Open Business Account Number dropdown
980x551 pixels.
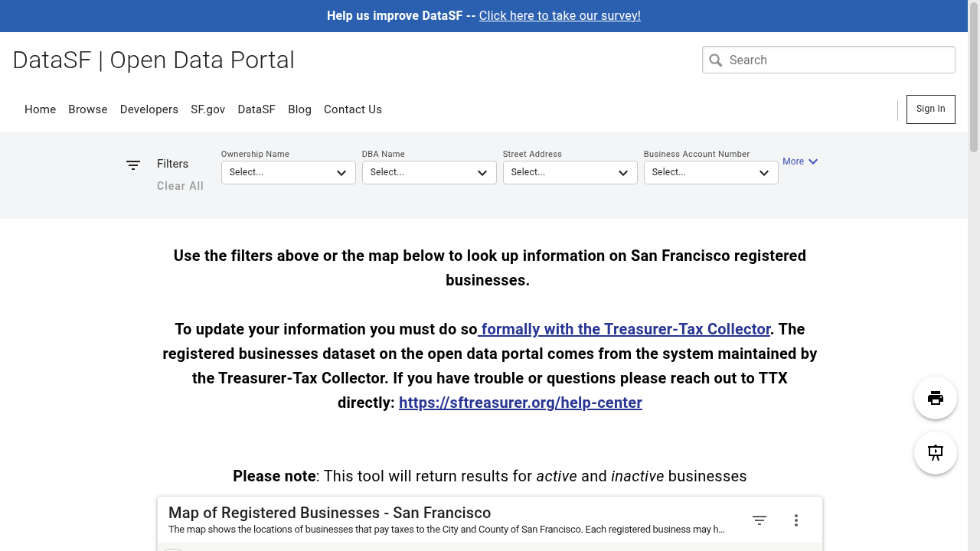point(711,172)
